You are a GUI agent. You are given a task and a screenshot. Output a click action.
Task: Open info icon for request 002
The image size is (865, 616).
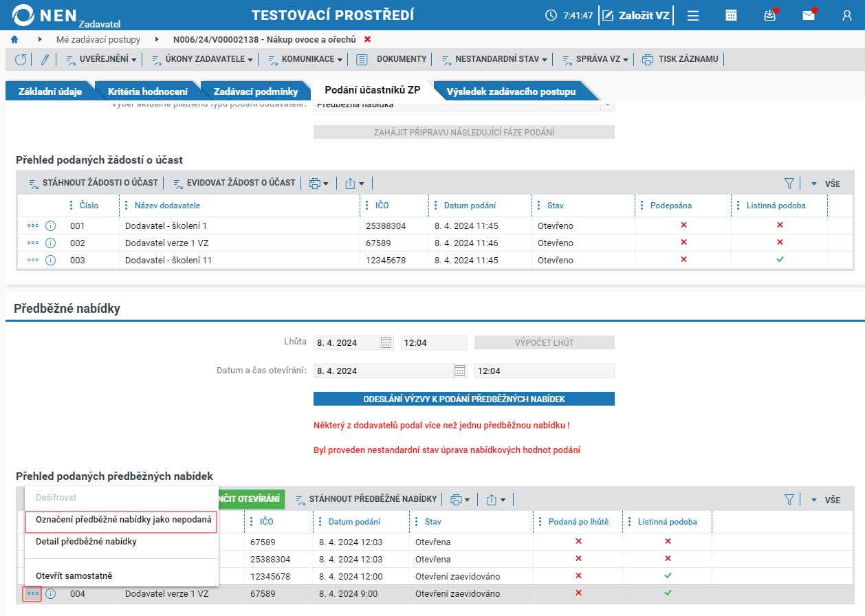50,243
